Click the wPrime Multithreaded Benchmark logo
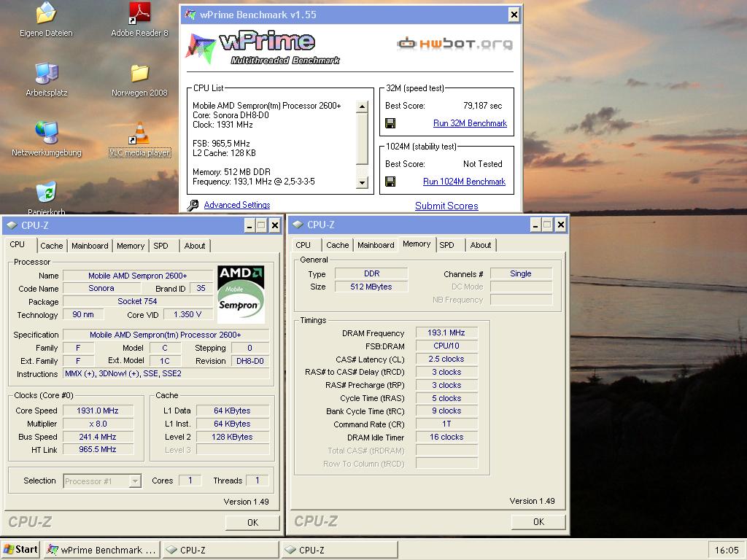Image resolution: width=747 pixels, height=560 pixels. (263, 47)
